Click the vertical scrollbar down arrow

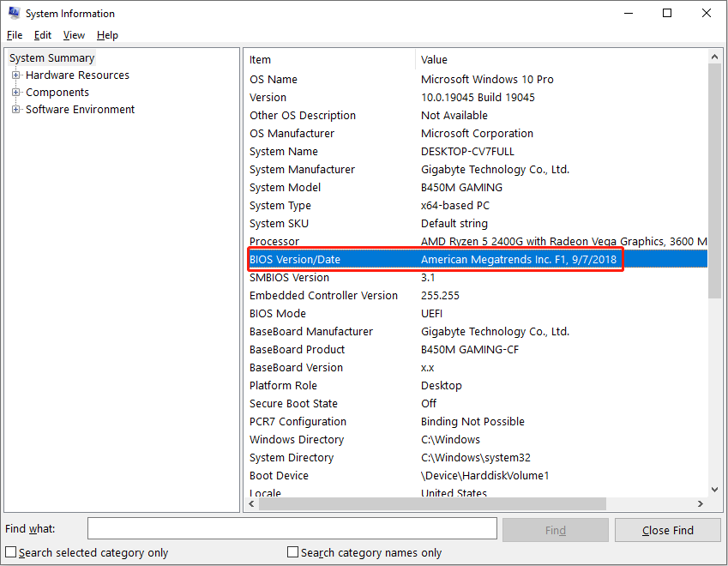(714, 488)
